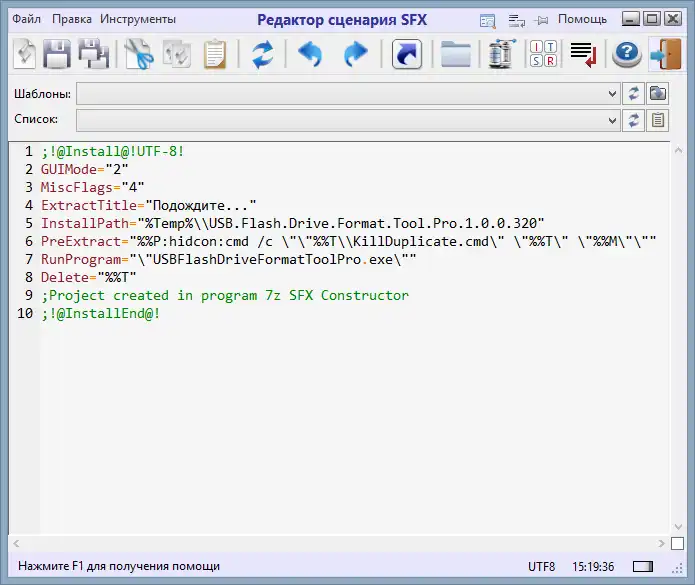Screen dimensions: 695x585
Task: Expand the Список dropdown
Action: (x=612, y=120)
